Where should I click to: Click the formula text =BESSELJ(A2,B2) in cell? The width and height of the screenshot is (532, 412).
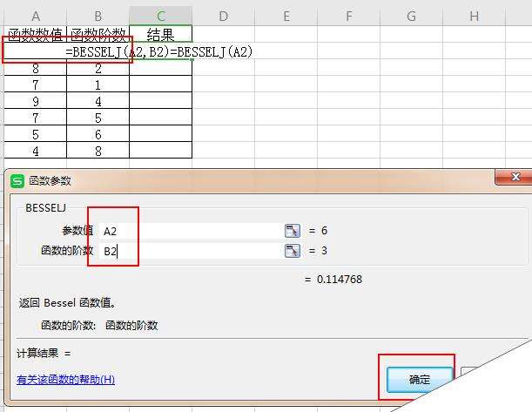tap(119, 52)
